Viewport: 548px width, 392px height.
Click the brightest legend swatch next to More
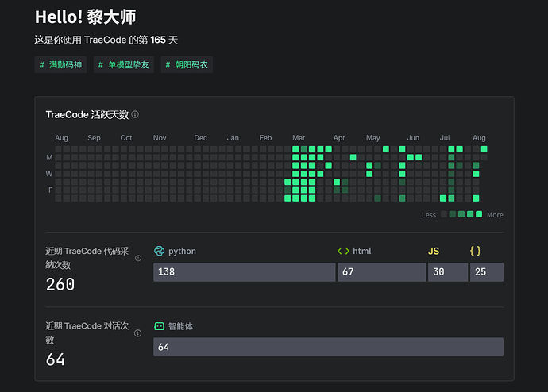tap(479, 214)
